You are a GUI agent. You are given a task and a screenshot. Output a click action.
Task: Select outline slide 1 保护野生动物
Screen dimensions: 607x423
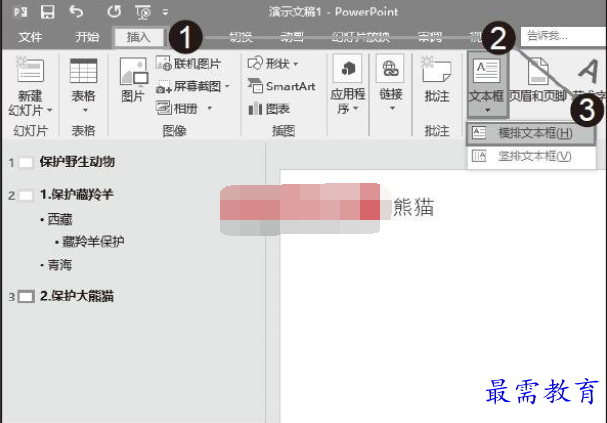77,162
